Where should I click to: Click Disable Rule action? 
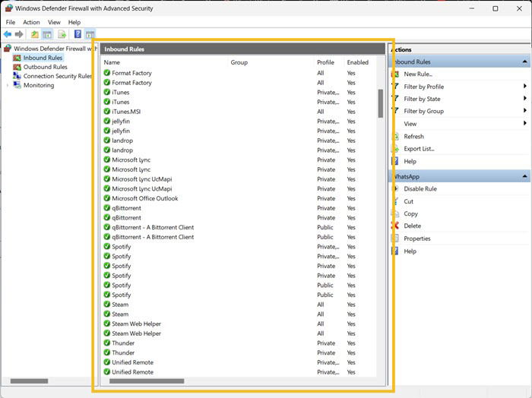pyautogui.click(x=420, y=189)
